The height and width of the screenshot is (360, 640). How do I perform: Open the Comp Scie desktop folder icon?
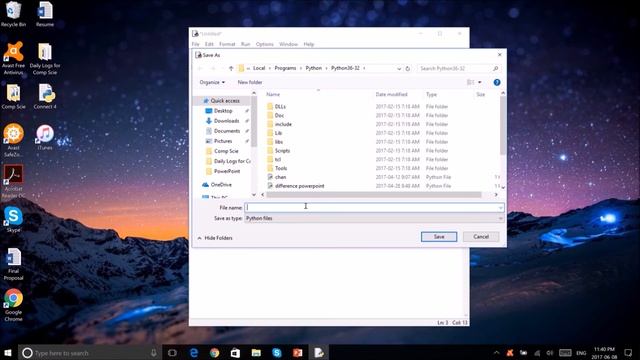(13, 97)
